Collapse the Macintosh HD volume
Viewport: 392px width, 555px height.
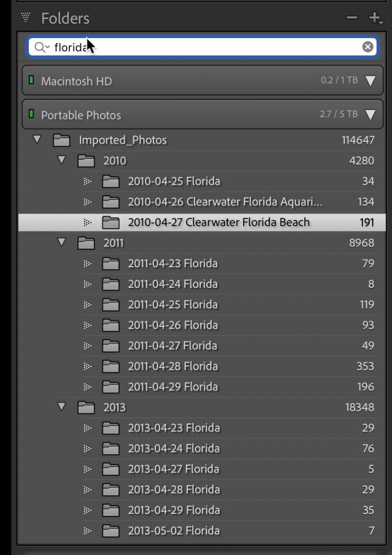[x=370, y=81]
